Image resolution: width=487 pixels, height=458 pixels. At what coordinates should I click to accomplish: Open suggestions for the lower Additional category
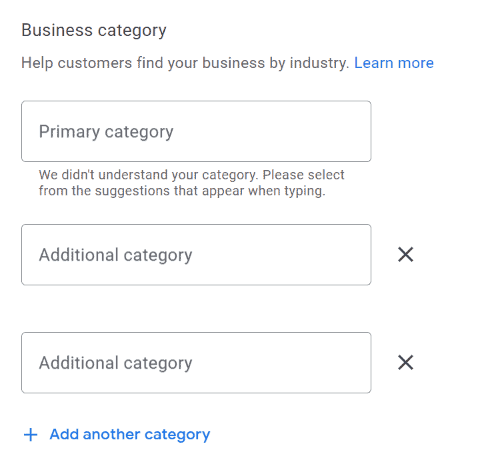pyautogui.click(x=196, y=363)
